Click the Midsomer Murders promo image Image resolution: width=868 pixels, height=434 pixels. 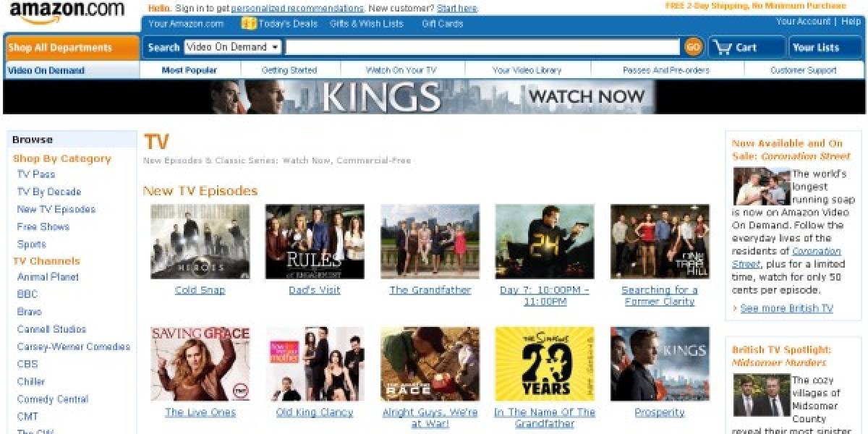pos(761,394)
